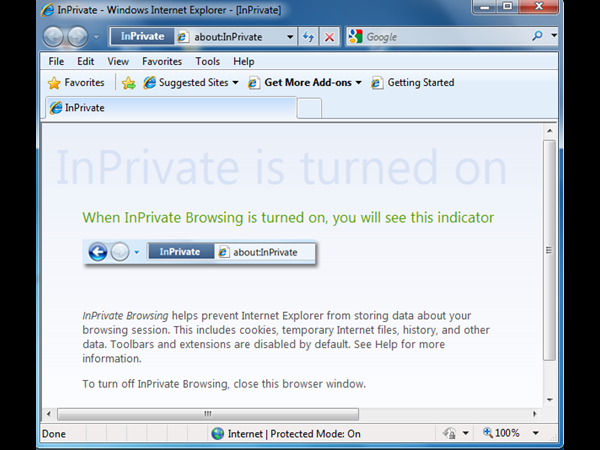600x450 pixels.
Task: Click the Internet zone globe icon
Action: pyautogui.click(x=218, y=434)
